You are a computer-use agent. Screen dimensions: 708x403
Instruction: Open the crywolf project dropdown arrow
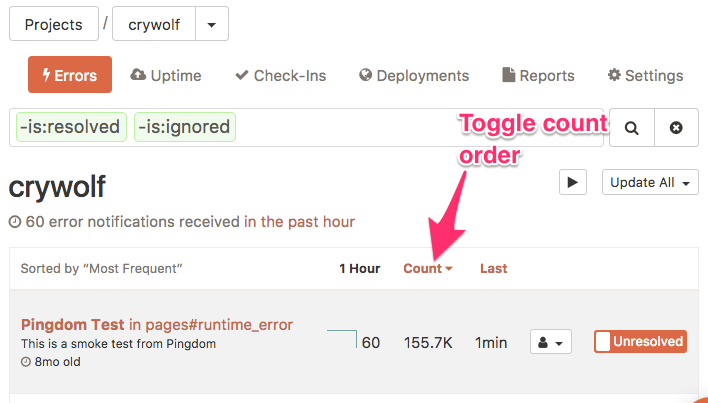tap(210, 25)
